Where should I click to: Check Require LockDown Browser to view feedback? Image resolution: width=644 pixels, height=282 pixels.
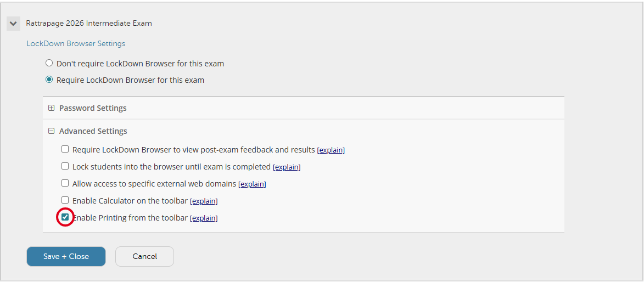(65, 149)
